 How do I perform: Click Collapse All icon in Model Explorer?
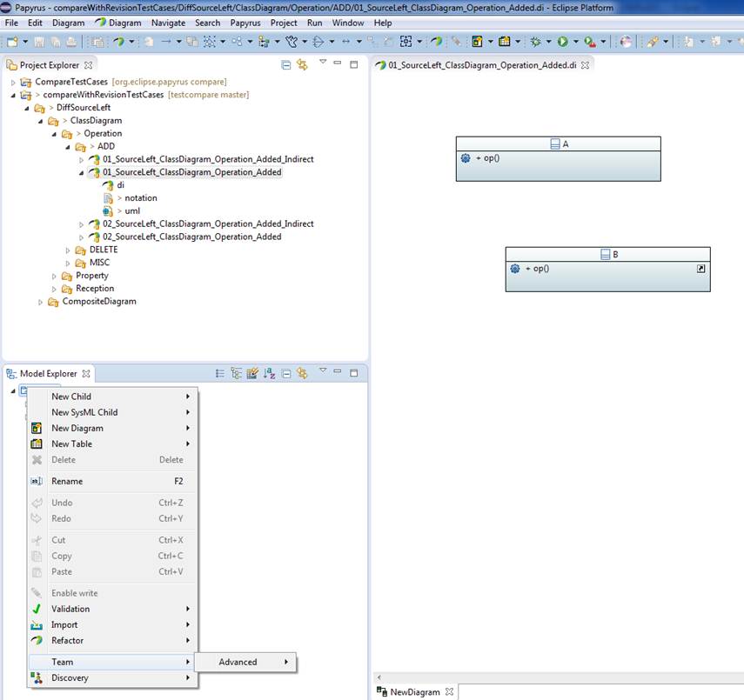(286, 374)
